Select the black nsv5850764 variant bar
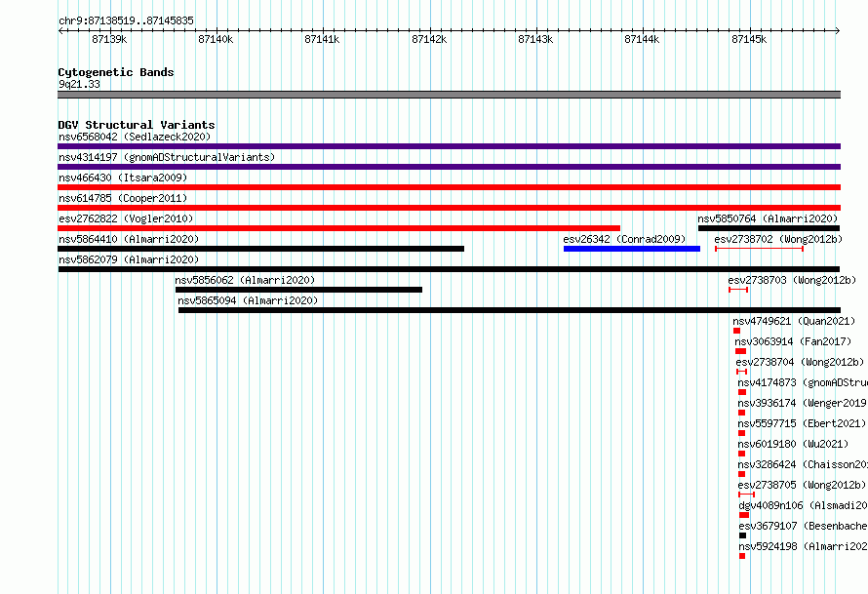This screenshot has width=868, height=594. coord(769,228)
